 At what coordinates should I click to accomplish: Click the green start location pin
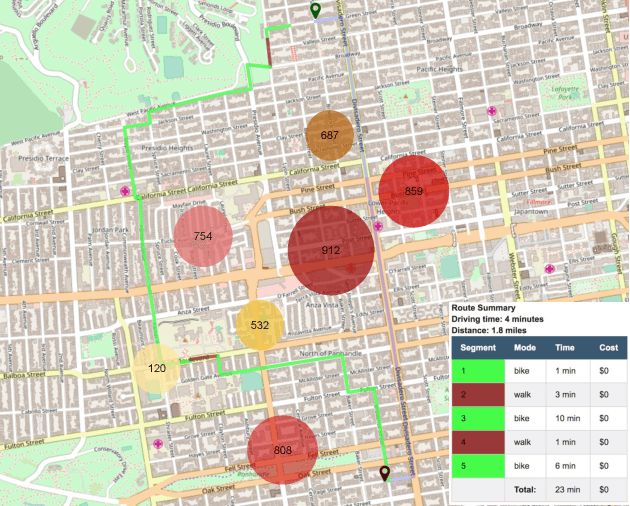(x=316, y=11)
